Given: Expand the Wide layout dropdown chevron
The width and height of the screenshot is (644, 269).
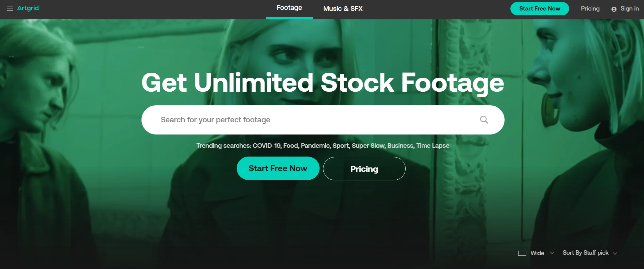Looking at the screenshot, I should click(552, 253).
